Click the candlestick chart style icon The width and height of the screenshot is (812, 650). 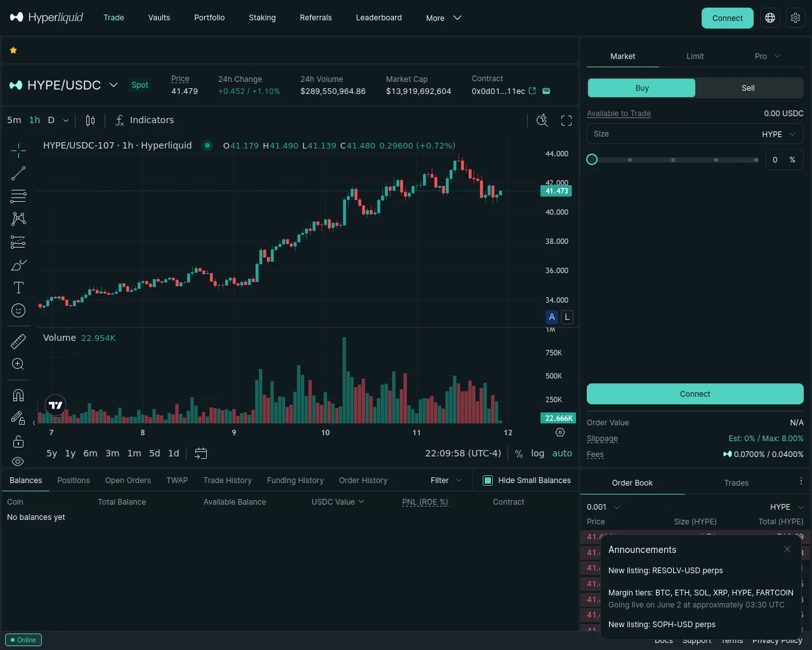click(x=90, y=121)
